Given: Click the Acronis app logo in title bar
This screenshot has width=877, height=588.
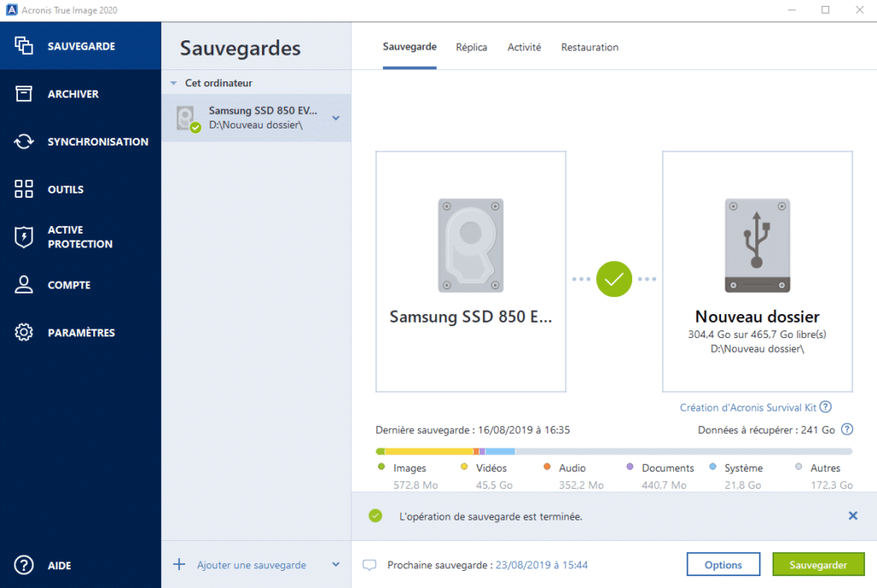Looking at the screenshot, I should [x=11, y=10].
